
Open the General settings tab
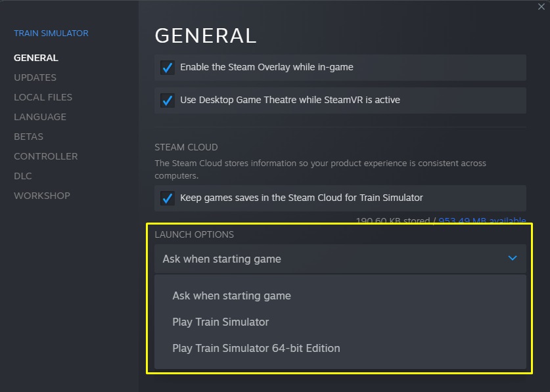36,58
